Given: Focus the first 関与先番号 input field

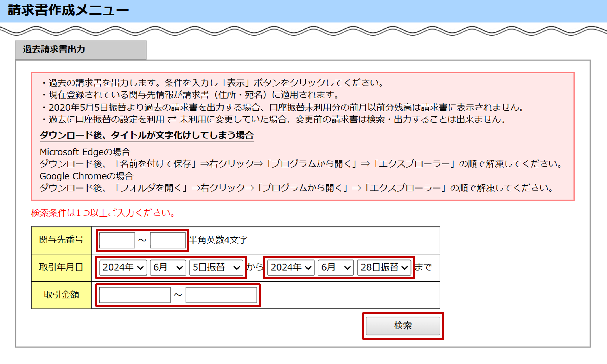Looking at the screenshot, I should click(x=117, y=240).
